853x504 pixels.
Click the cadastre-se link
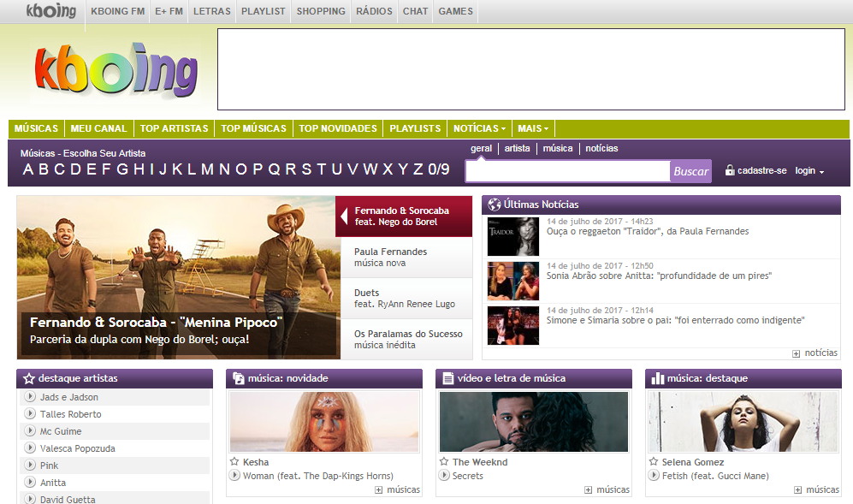[x=761, y=170]
